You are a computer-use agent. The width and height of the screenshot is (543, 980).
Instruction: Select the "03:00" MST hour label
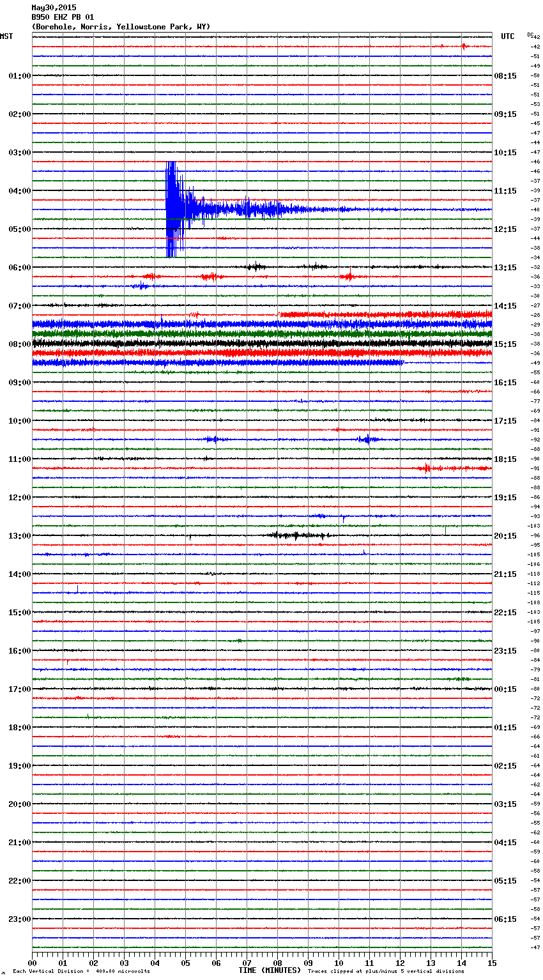(x=20, y=153)
